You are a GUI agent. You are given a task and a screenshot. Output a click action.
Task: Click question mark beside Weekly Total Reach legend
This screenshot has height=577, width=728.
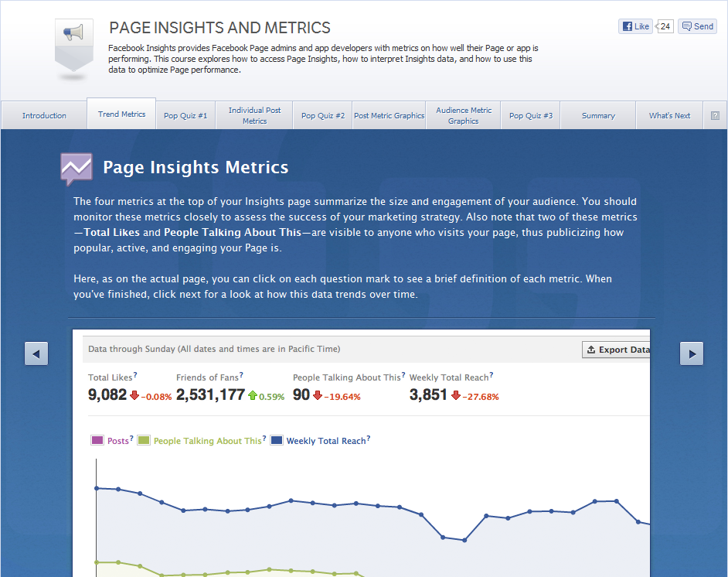368,438
